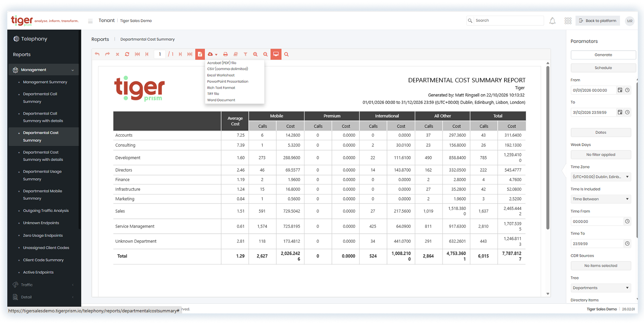This screenshot has height=324, width=644.
Task: Click the redo arrow in report toolbar
Action: coord(107,54)
